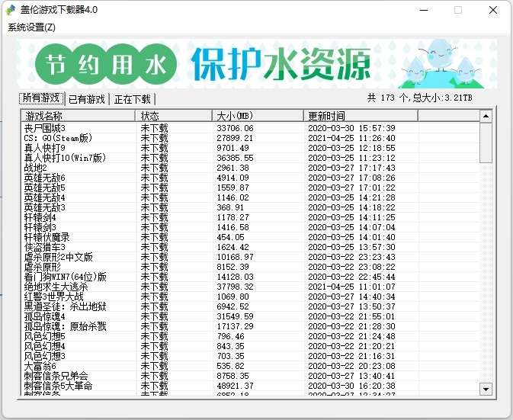Close the 盖伦游戏下载器 window
Viewport: 513px width, 420px height.
pyautogui.click(x=493, y=10)
